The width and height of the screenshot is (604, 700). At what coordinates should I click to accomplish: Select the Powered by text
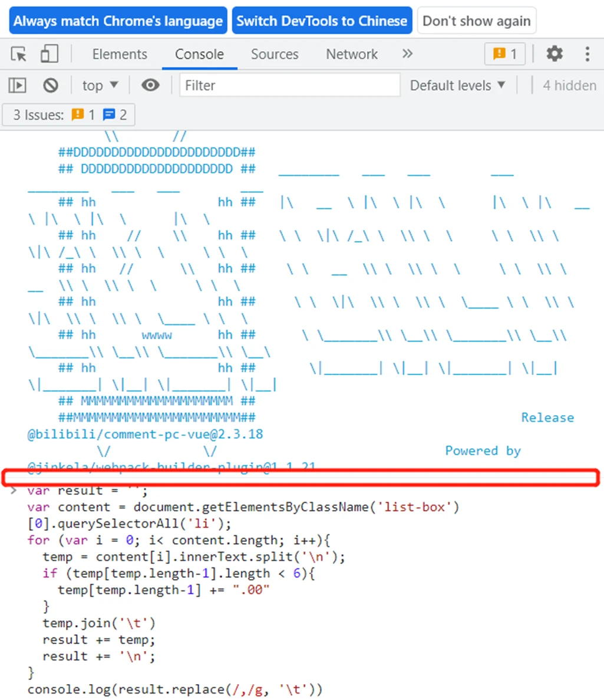coord(483,451)
